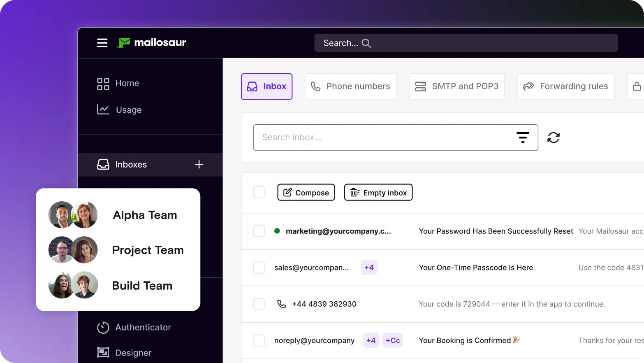Select the marketing@yourcompany message checkbox
Screen dimensions: 644x363
(x=259, y=231)
